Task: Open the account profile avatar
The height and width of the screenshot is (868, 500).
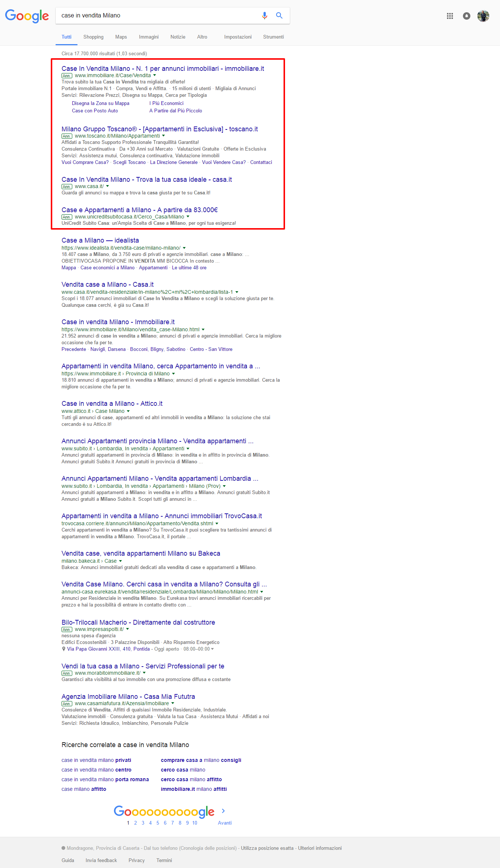Action: (483, 16)
